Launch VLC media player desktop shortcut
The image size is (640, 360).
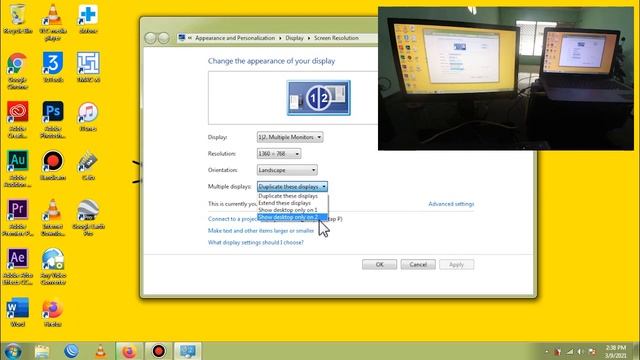[x=53, y=22]
